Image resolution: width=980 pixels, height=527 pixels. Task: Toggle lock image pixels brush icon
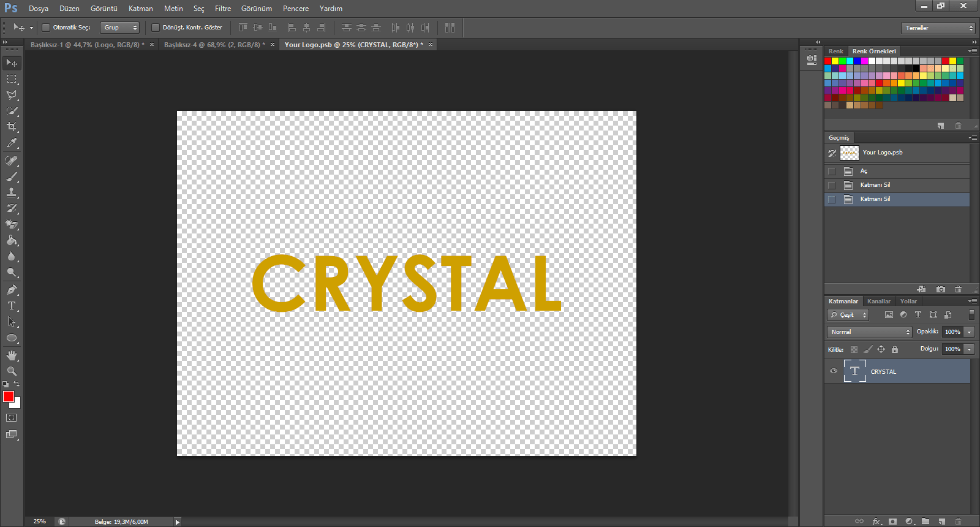(868, 349)
